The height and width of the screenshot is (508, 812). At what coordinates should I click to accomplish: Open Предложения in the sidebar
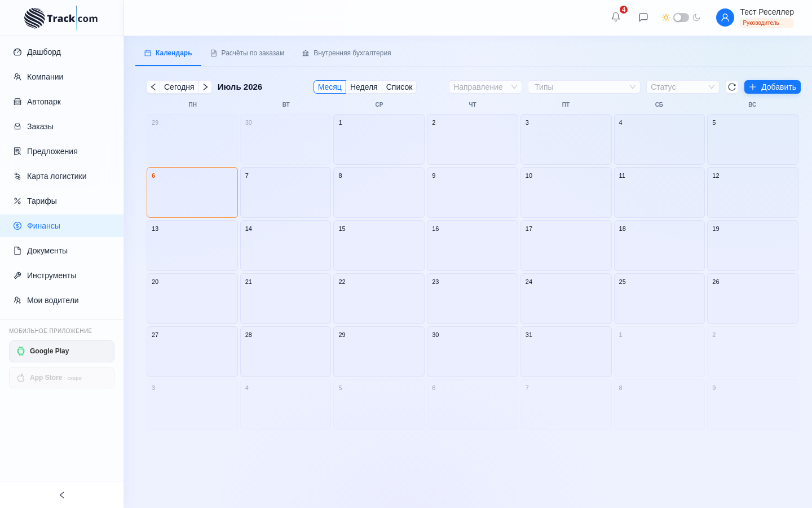point(62,151)
